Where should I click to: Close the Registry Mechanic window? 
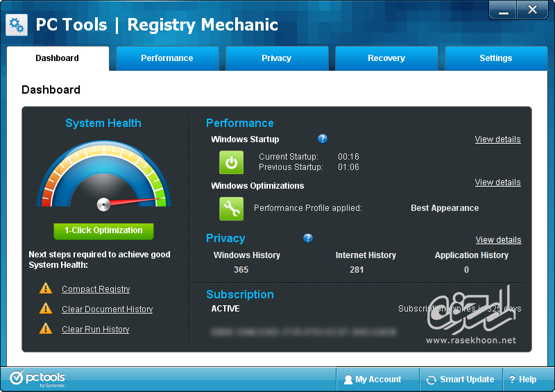[532, 10]
